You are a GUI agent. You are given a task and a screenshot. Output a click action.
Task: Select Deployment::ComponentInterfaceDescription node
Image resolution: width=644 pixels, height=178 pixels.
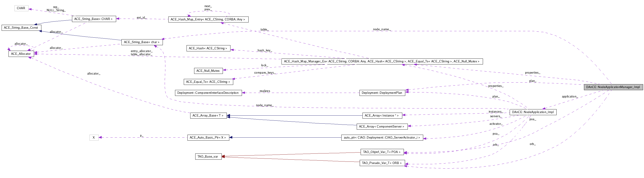click(208, 93)
